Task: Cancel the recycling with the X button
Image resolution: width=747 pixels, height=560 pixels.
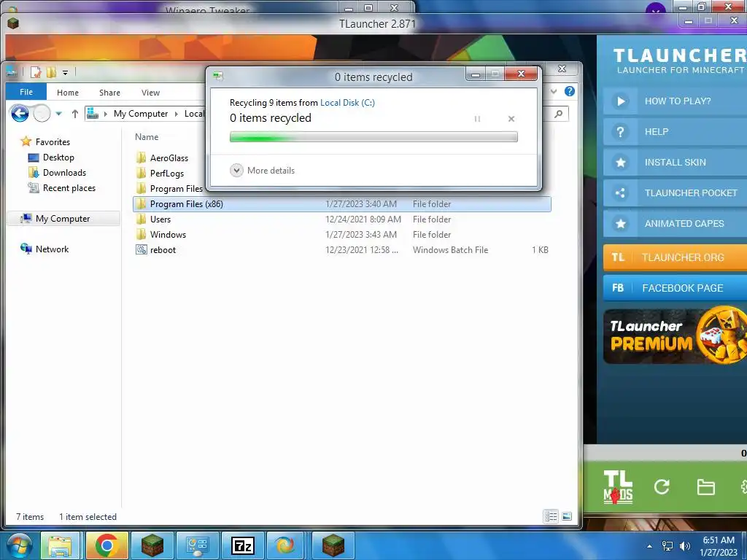Action: pyautogui.click(x=511, y=119)
